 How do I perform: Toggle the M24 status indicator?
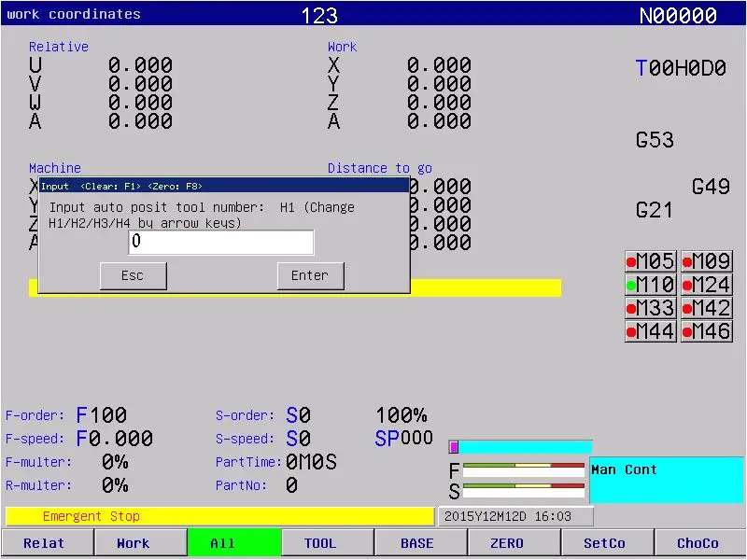pos(707,285)
